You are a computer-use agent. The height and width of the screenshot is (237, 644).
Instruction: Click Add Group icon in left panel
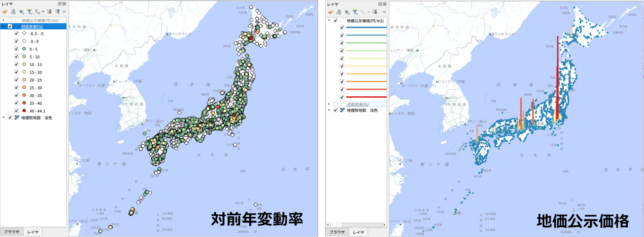13,12
